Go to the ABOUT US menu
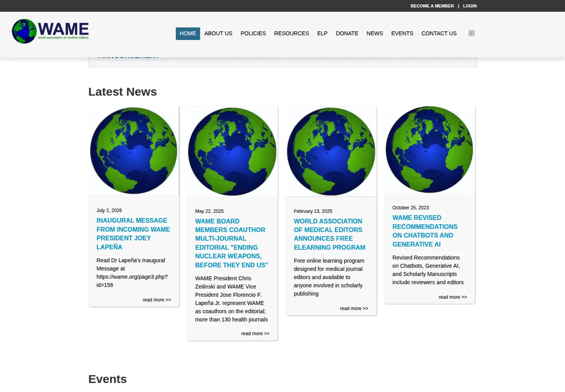The image size is (565, 392). coord(218,33)
